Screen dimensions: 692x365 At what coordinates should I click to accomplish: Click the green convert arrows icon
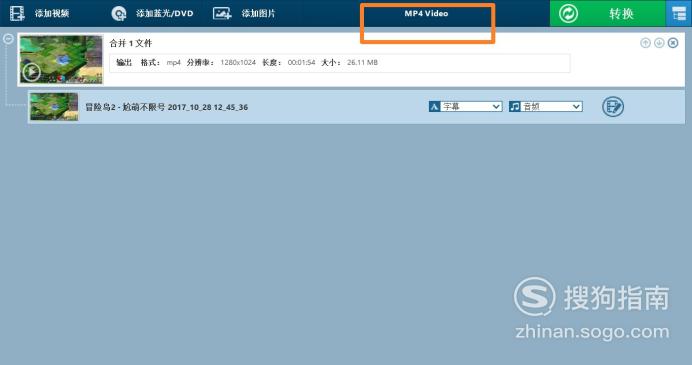pyautogui.click(x=568, y=14)
